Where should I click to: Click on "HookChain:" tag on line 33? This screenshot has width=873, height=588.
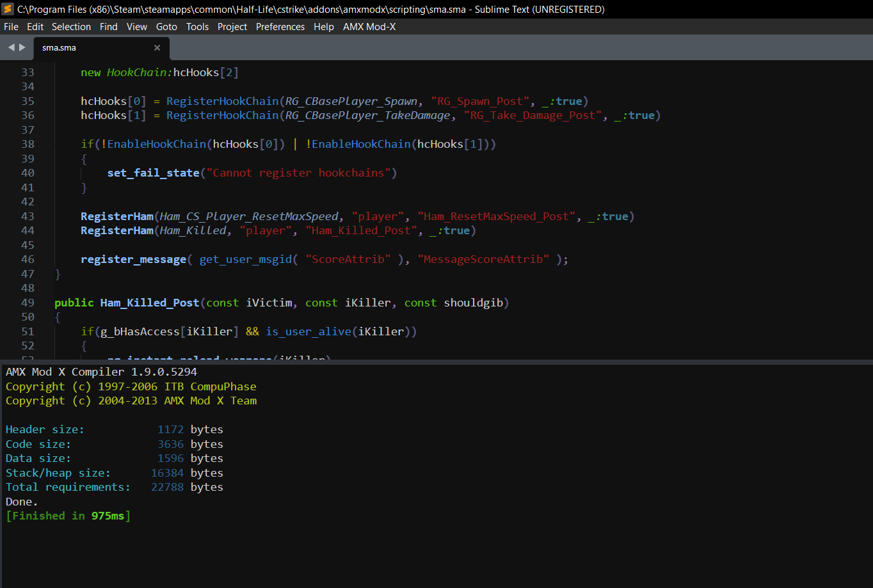[140, 72]
